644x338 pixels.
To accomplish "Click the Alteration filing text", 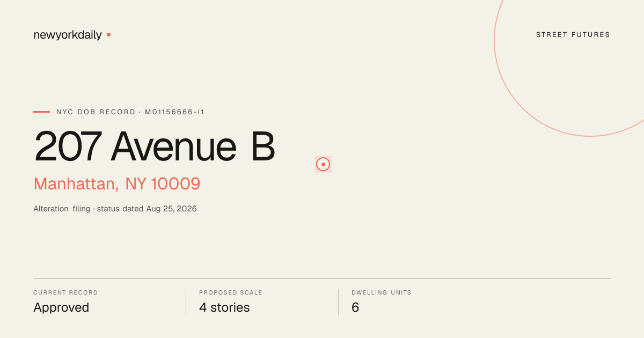I will coord(62,209).
